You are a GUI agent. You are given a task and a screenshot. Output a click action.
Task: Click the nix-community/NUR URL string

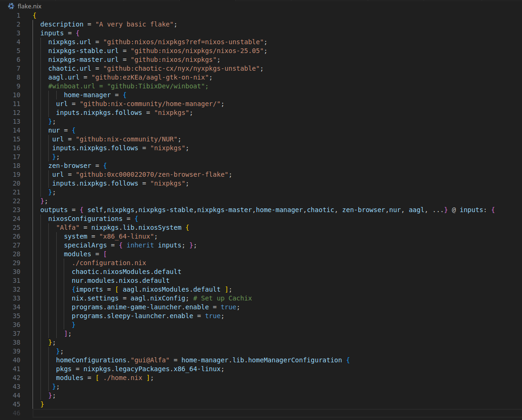(126, 139)
